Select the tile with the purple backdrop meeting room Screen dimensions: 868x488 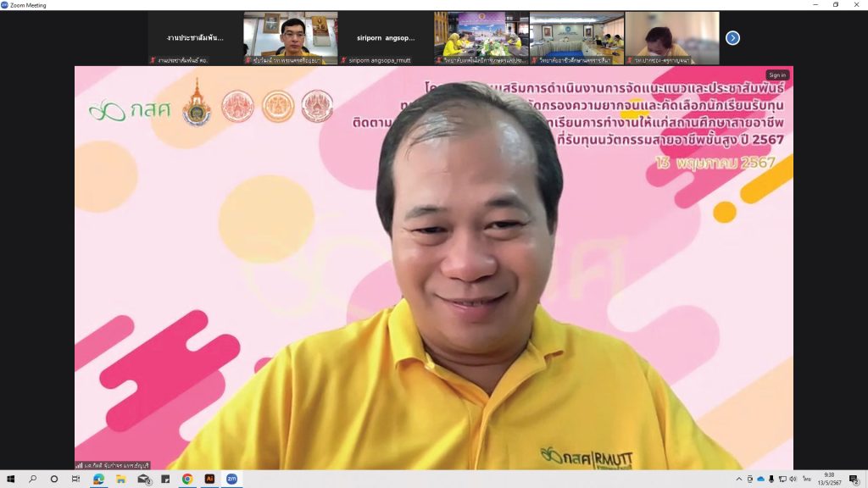[x=481, y=38]
